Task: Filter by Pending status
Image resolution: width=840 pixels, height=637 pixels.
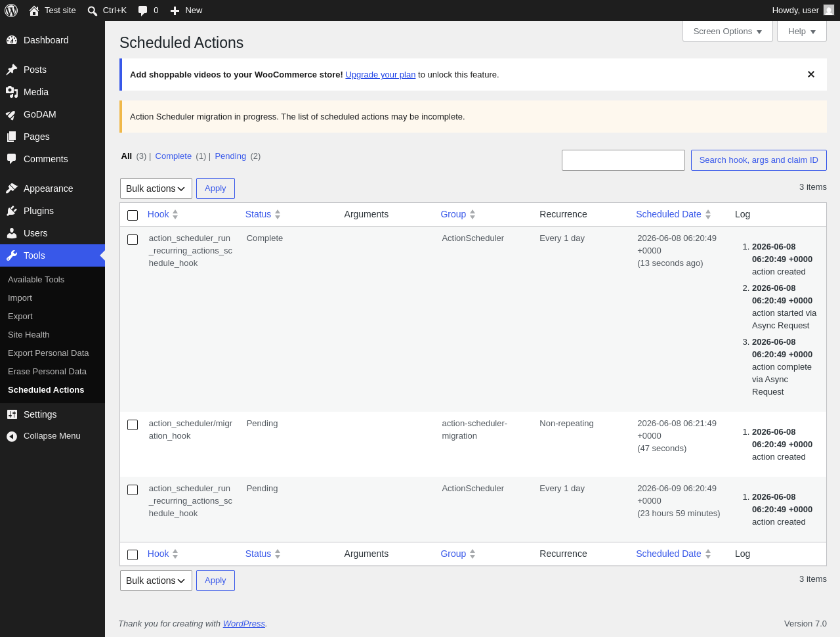Action: 230,156
